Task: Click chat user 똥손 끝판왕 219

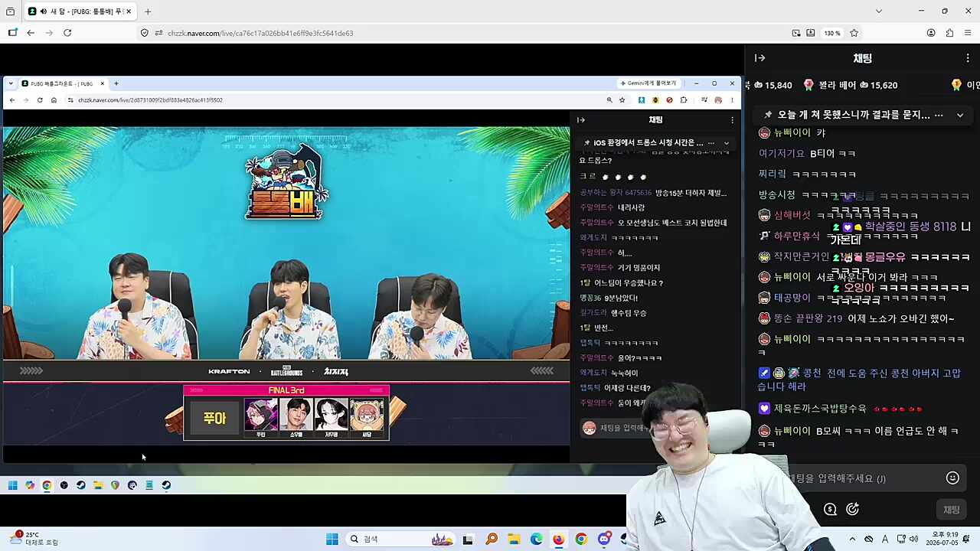Action: 808,318
